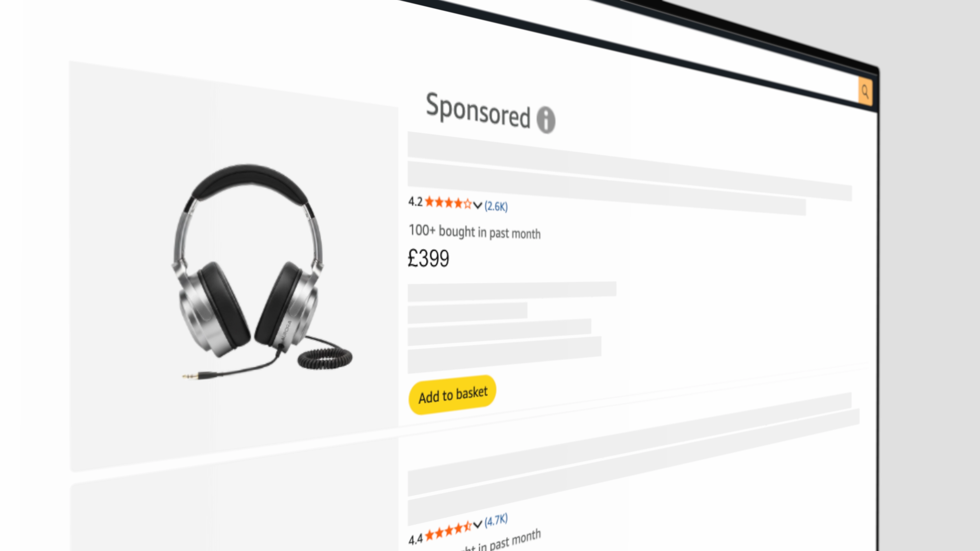Expand the chevron beside the 4.2 rating
Screen dimensions: 980x551
(477, 205)
